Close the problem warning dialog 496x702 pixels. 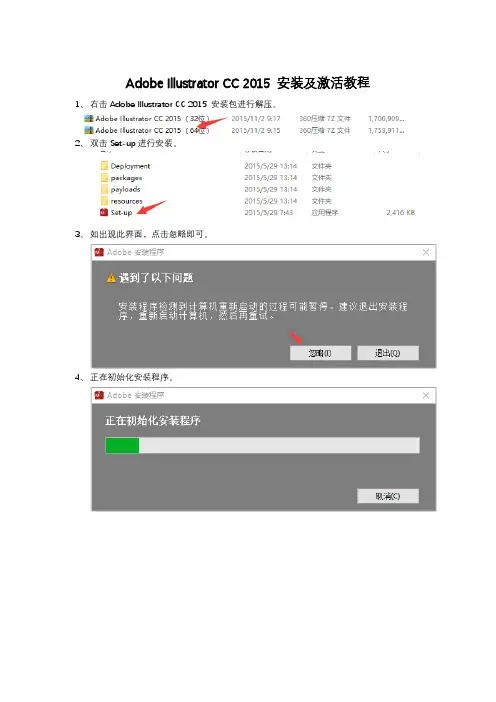[426, 253]
